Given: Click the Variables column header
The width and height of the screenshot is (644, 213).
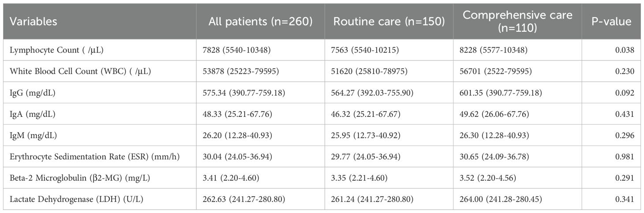Looking at the screenshot, I should tap(34, 21).
